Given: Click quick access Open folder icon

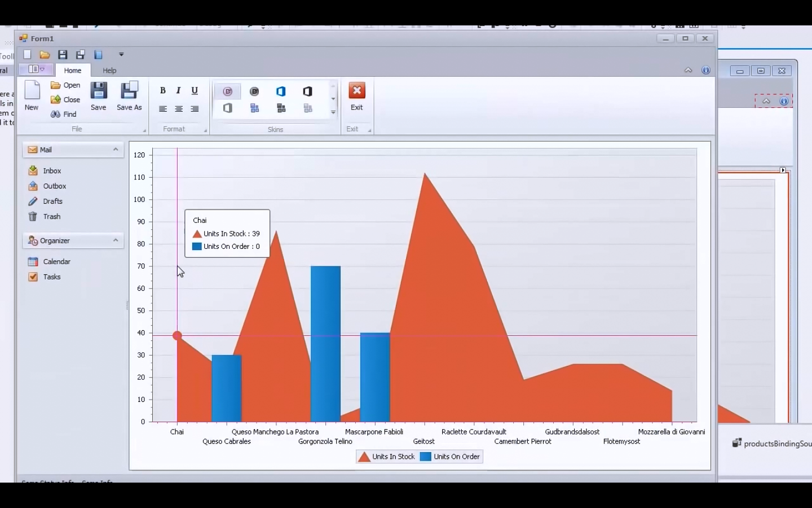Looking at the screenshot, I should pyautogui.click(x=45, y=55).
